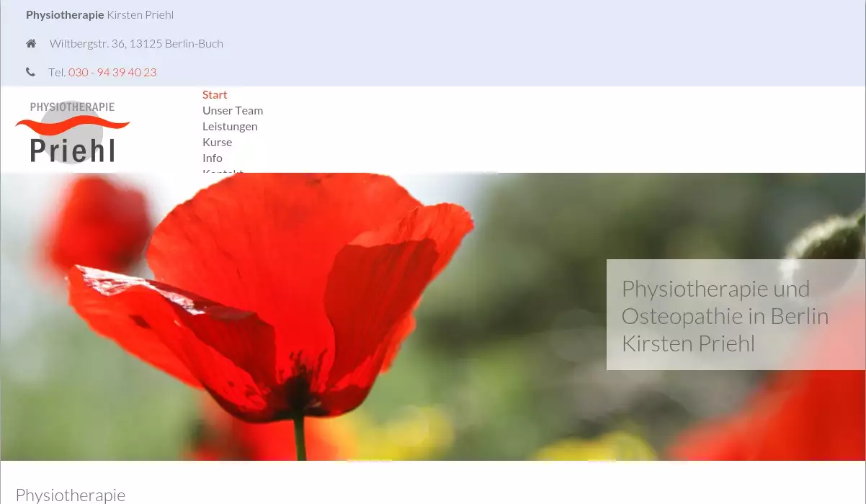Click the hero caption text box
This screenshot has width=866, height=504.
point(735,315)
